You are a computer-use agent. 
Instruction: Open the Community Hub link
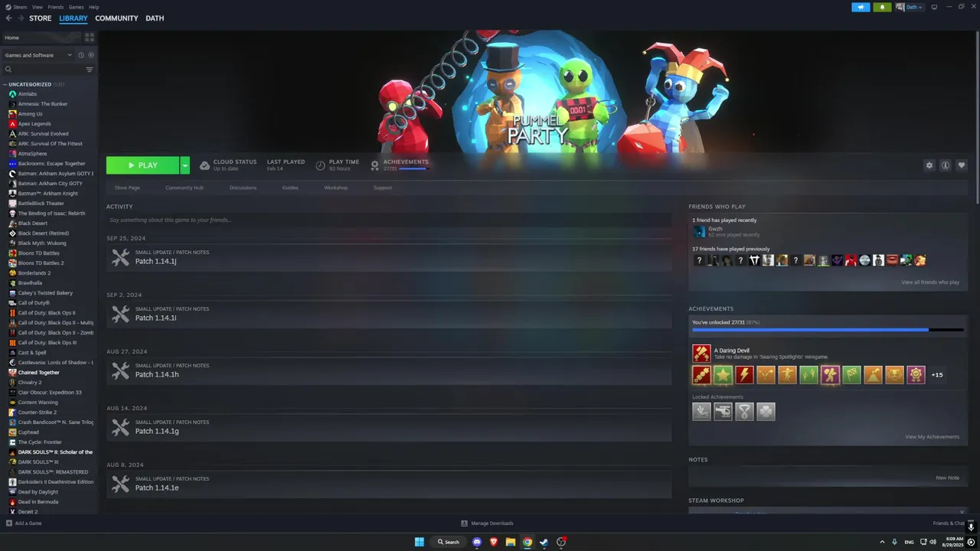tap(185, 187)
